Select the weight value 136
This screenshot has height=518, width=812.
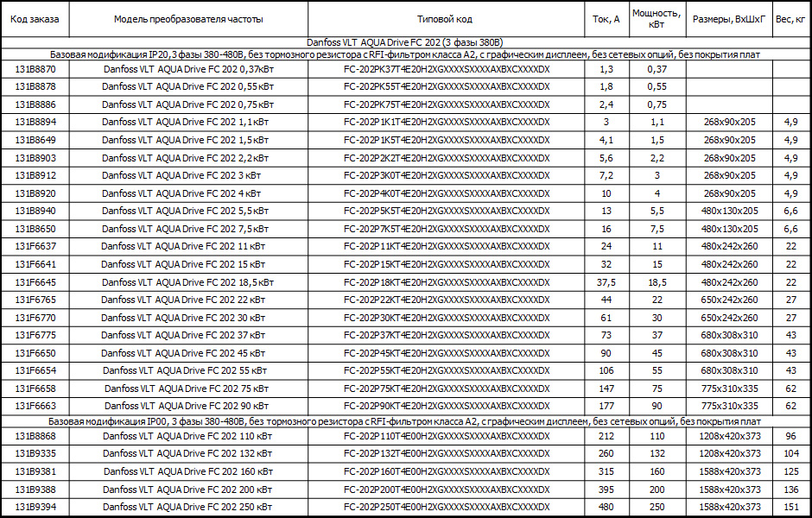(790, 490)
